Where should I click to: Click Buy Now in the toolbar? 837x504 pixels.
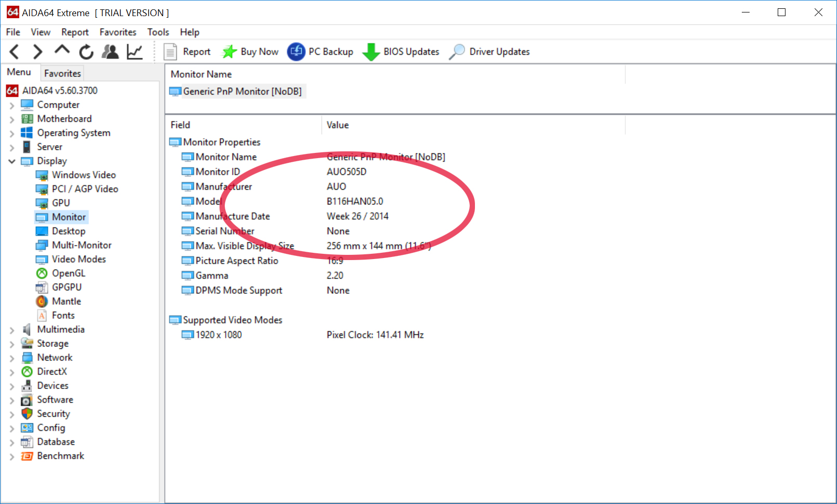point(251,51)
